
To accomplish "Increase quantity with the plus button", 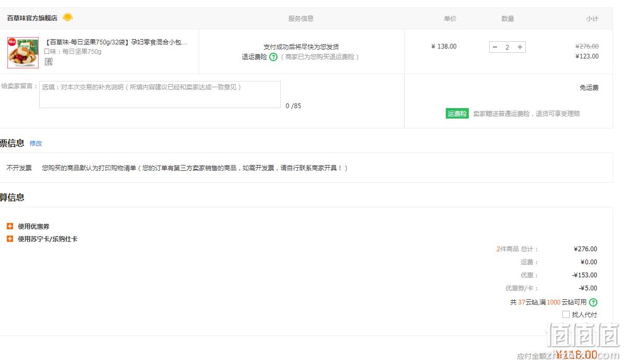I will click(519, 47).
